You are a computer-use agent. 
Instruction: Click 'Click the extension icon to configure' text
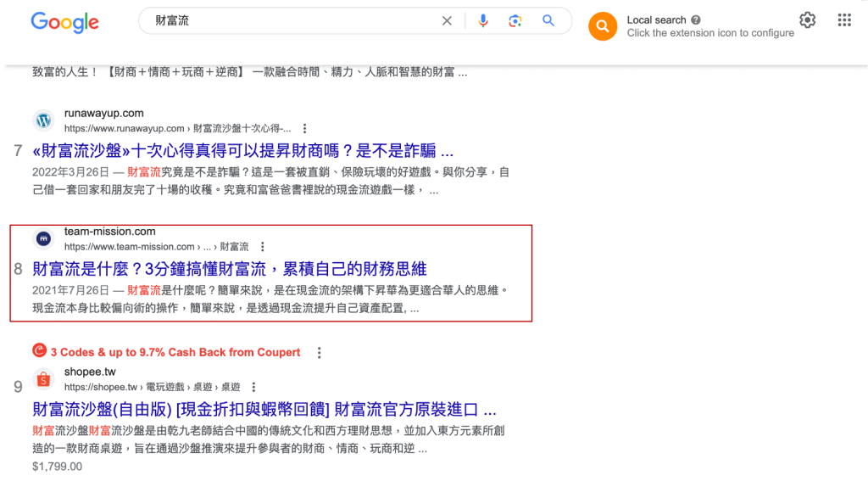coord(710,33)
